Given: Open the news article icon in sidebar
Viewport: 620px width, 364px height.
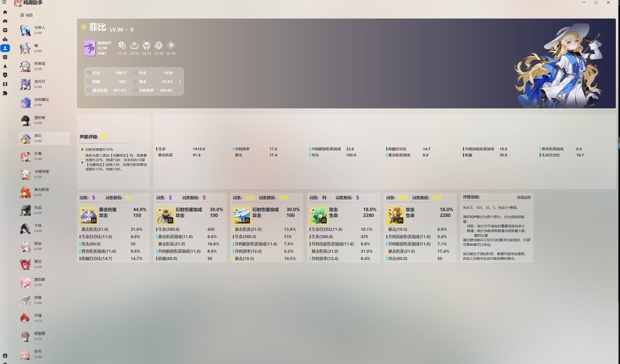Looking at the screenshot, I should click(x=5, y=30).
